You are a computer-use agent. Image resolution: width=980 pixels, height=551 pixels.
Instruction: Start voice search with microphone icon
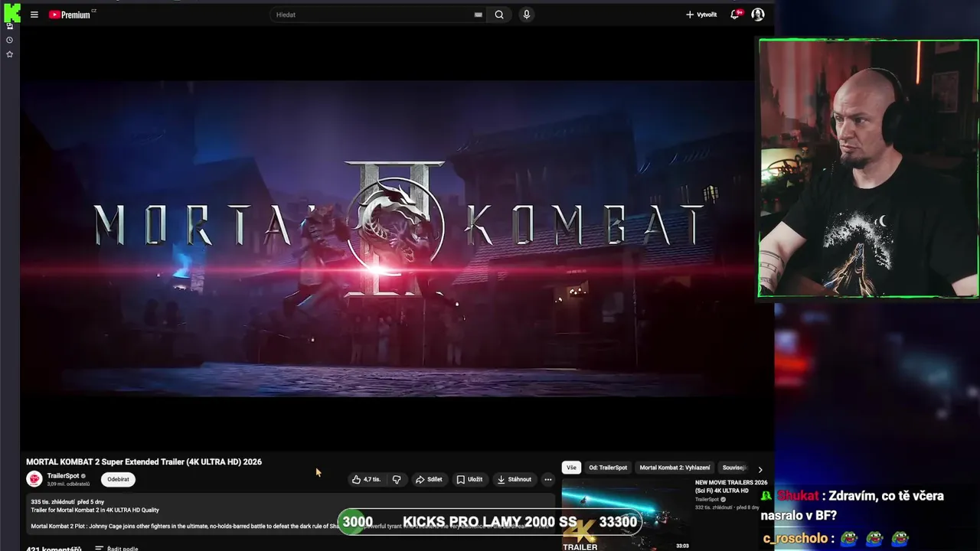pos(526,15)
